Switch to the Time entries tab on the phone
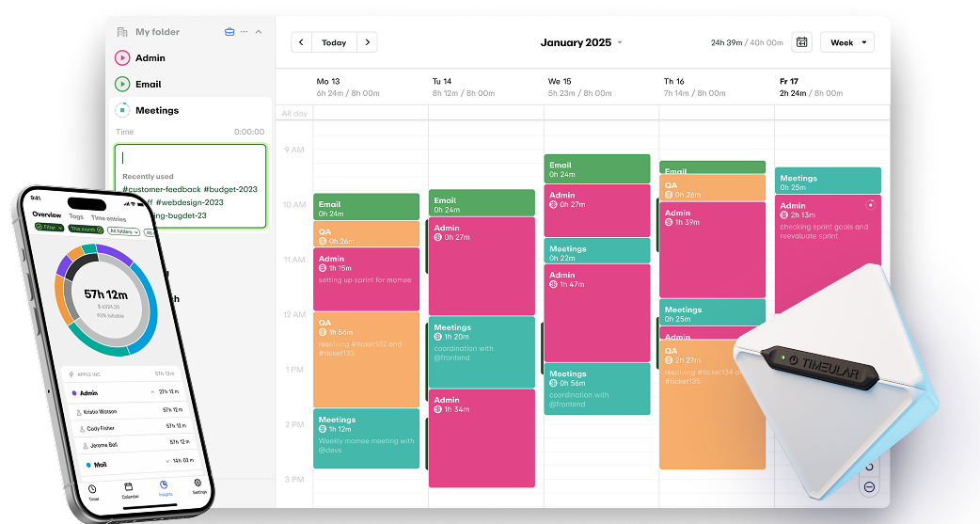 [x=109, y=218]
